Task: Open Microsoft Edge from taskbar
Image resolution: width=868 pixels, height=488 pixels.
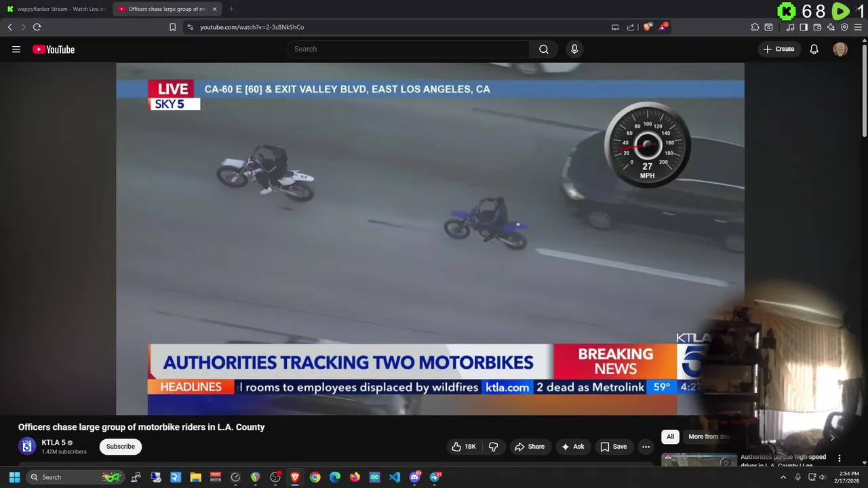Action: [335, 477]
